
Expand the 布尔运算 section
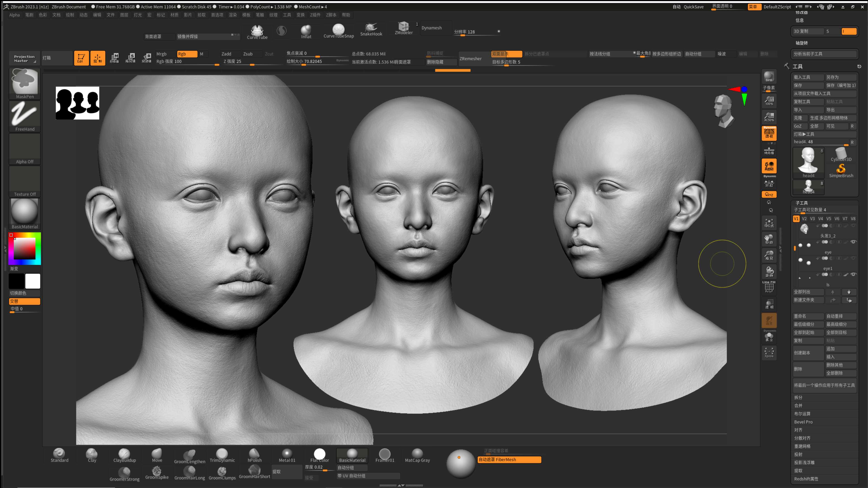pyautogui.click(x=802, y=414)
